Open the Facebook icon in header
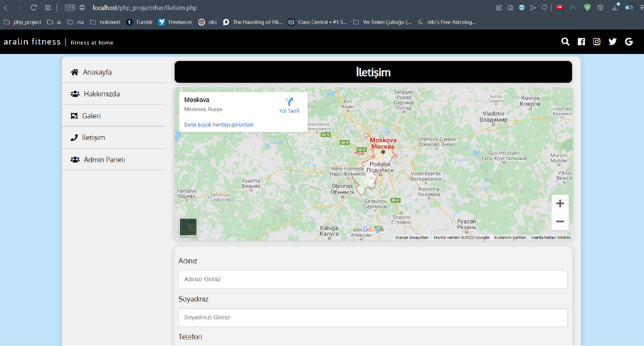This screenshot has width=644, height=346. (x=581, y=41)
